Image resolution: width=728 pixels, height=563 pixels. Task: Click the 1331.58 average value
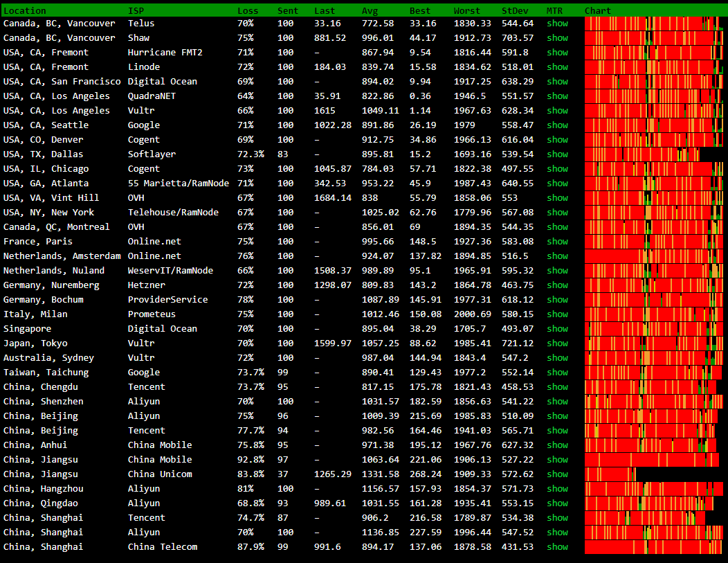[380, 474]
